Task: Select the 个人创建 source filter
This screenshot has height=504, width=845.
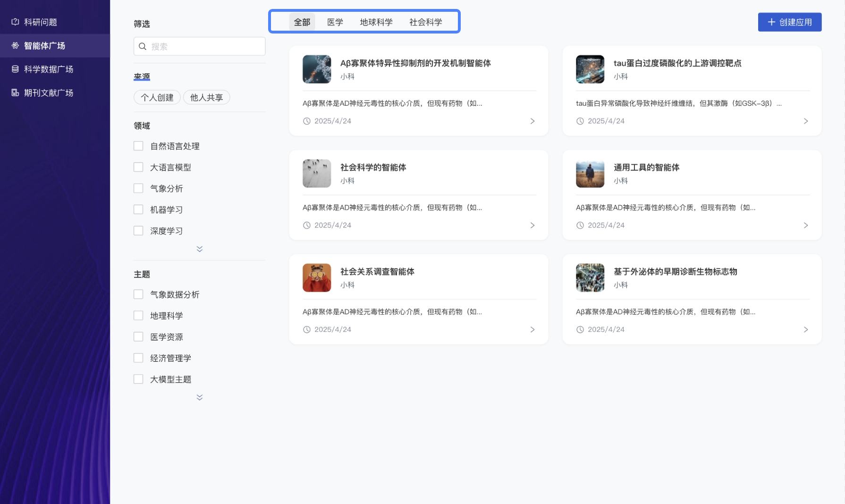Action: click(157, 97)
